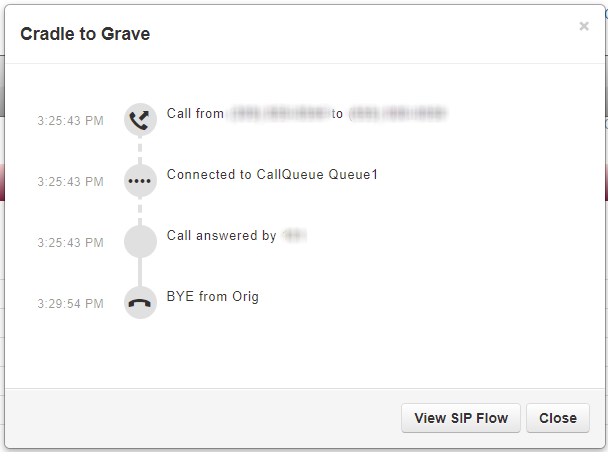
Task: Click the four-dots CallQueue icon
Action: pos(140,181)
